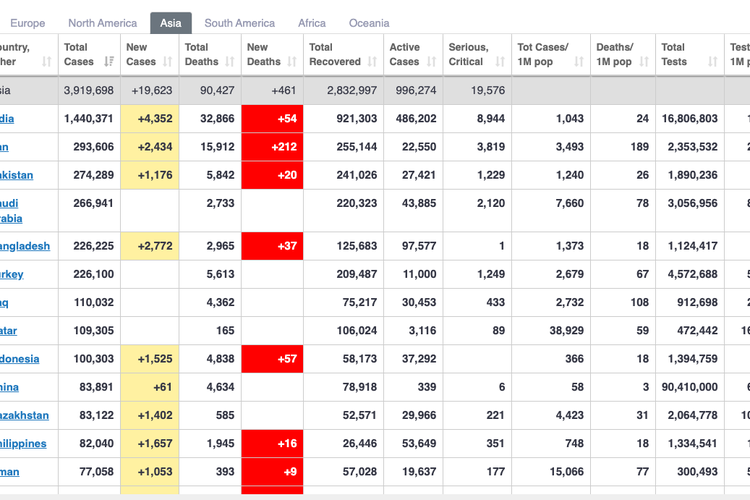Click the Philippines country link
Screen dimensions: 750x500
(x=24, y=443)
